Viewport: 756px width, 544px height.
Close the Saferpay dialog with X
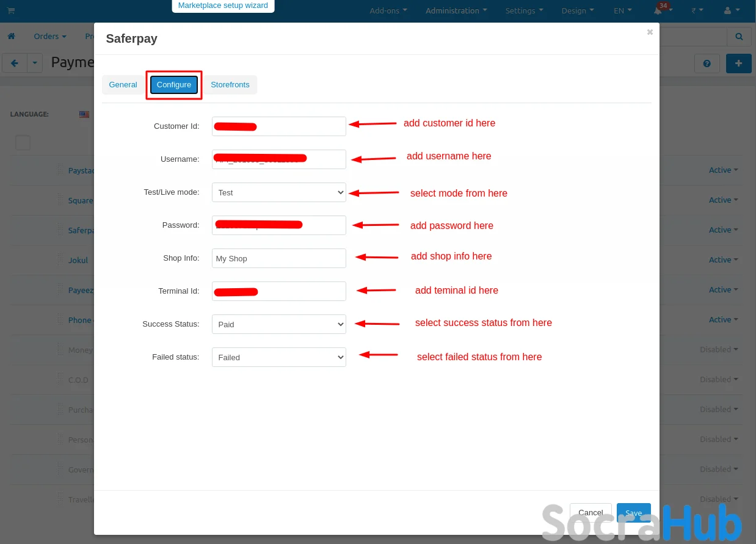[650, 32]
